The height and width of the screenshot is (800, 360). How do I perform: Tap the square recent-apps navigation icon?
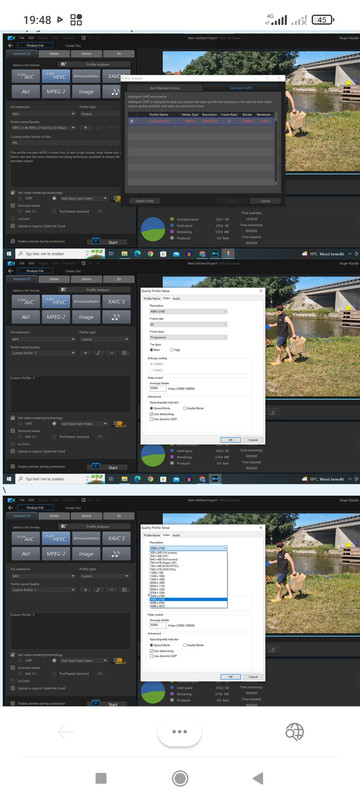tap(101, 778)
